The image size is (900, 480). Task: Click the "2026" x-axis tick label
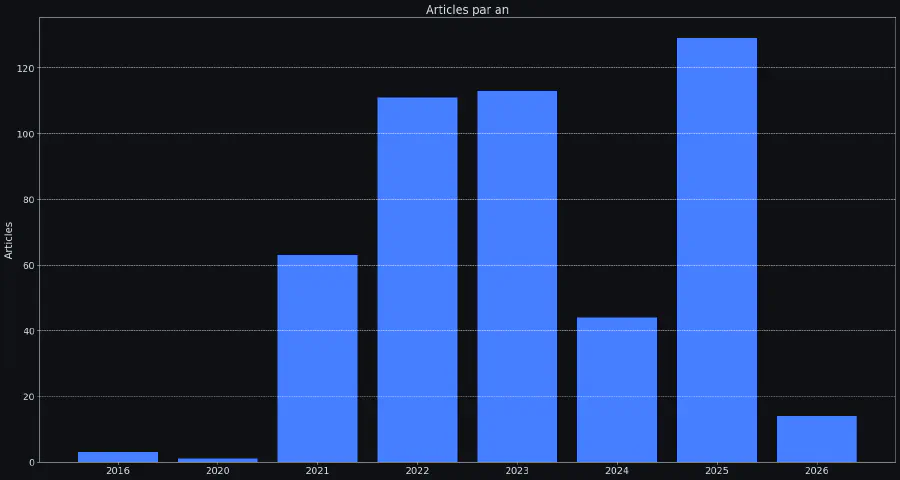816,471
